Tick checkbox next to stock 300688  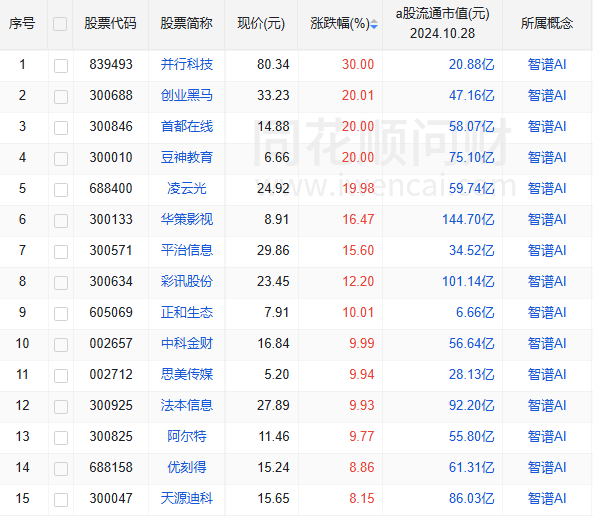pos(61,96)
